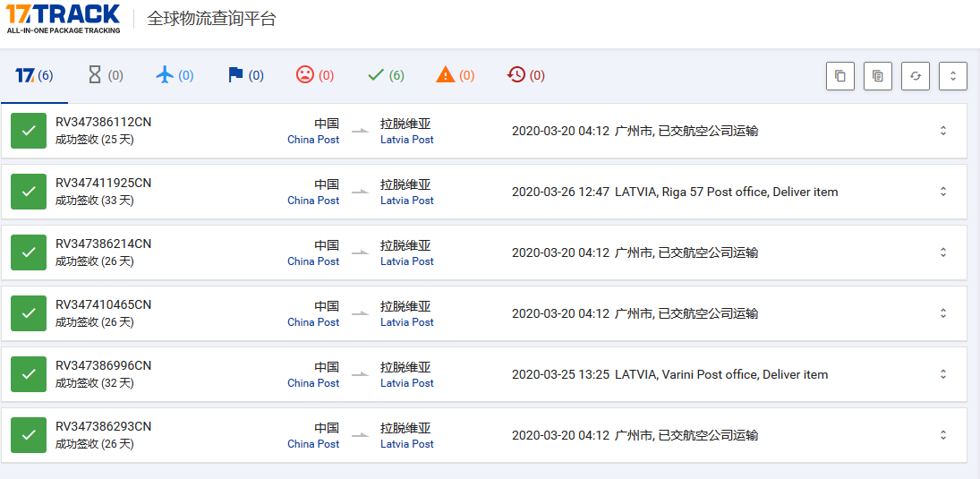Click the copy tracking numbers icon
980x479 pixels.
839,76
